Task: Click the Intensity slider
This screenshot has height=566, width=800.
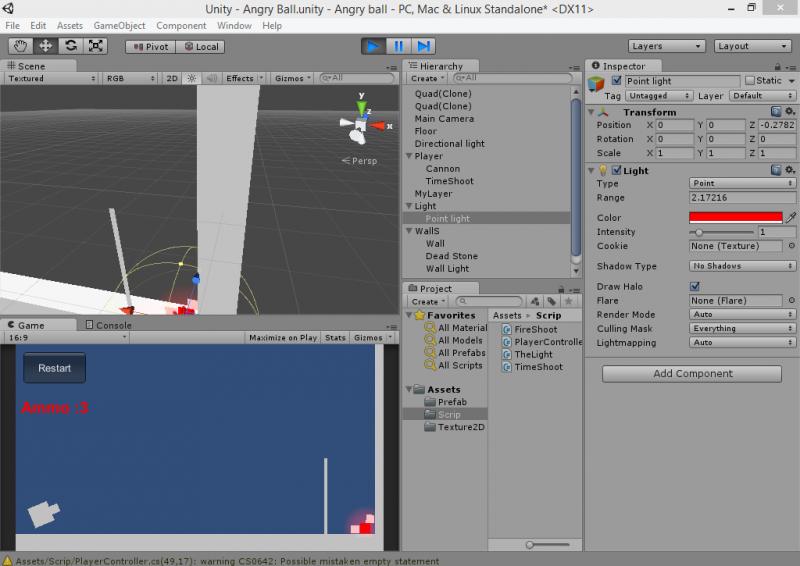Action: [x=721, y=232]
